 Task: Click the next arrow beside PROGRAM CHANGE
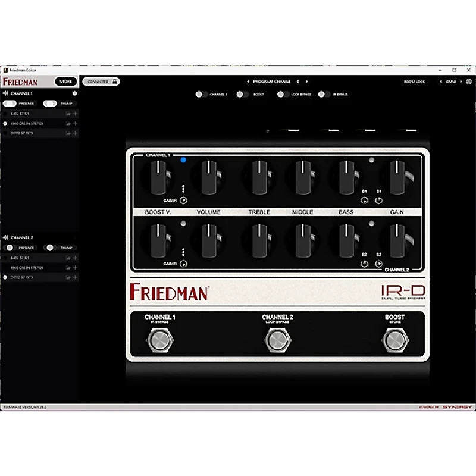click(x=306, y=80)
